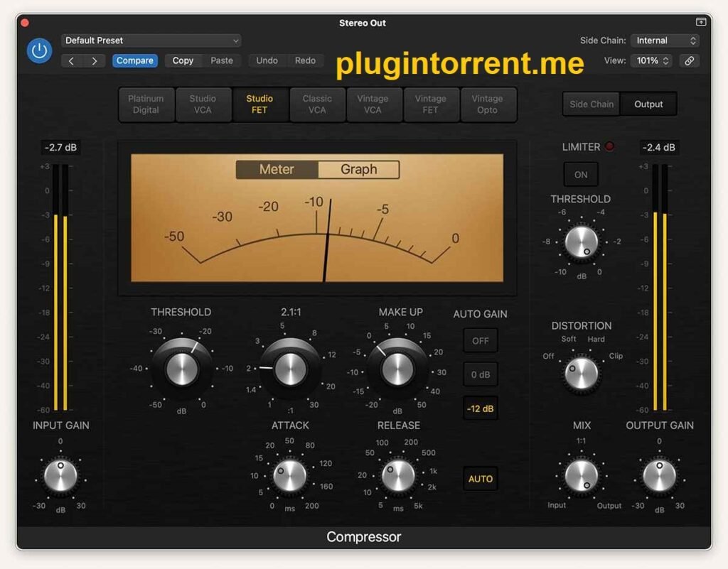Click the Mix knob
This screenshot has height=569, width=728.
point(581,476)
